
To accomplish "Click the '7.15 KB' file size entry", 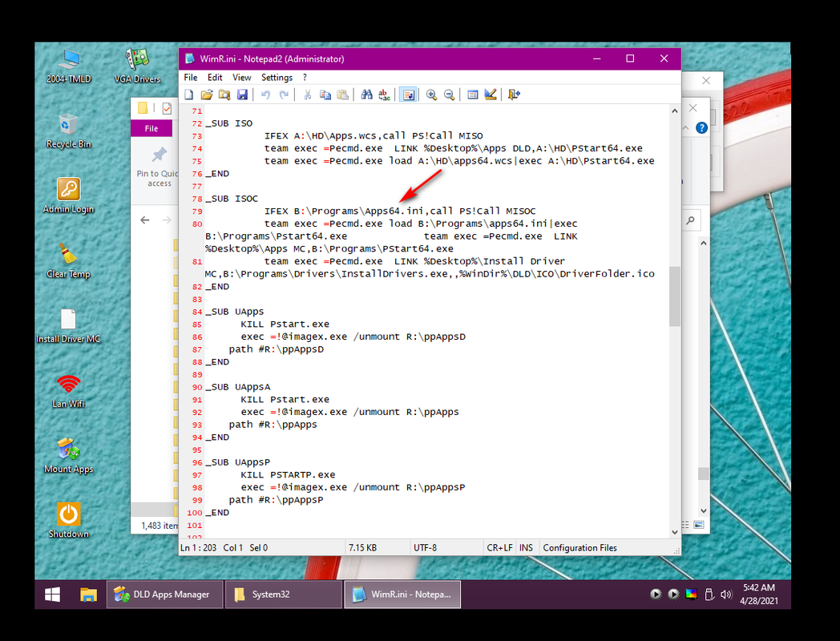I will (362, 548).
